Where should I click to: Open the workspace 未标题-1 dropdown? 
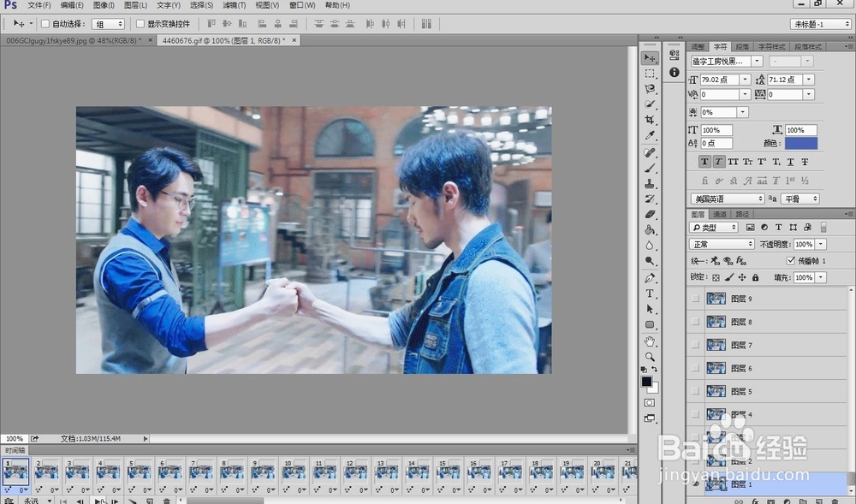click(821, 24)
